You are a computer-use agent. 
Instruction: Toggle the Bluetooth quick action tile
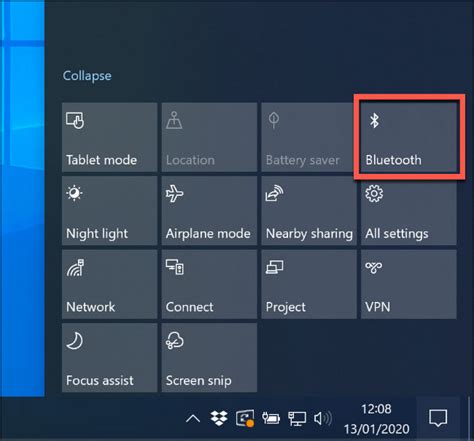tap(409, 137)
